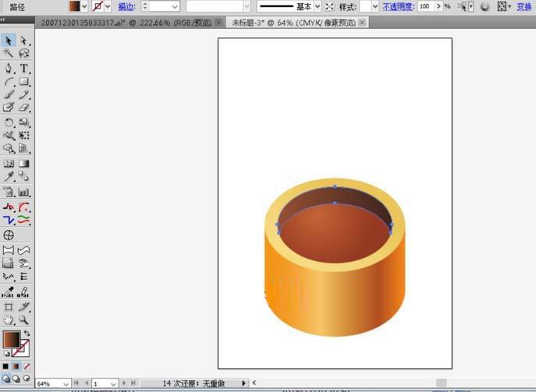Switch to the 未标题-3 document tab

(x=293, y=23)
